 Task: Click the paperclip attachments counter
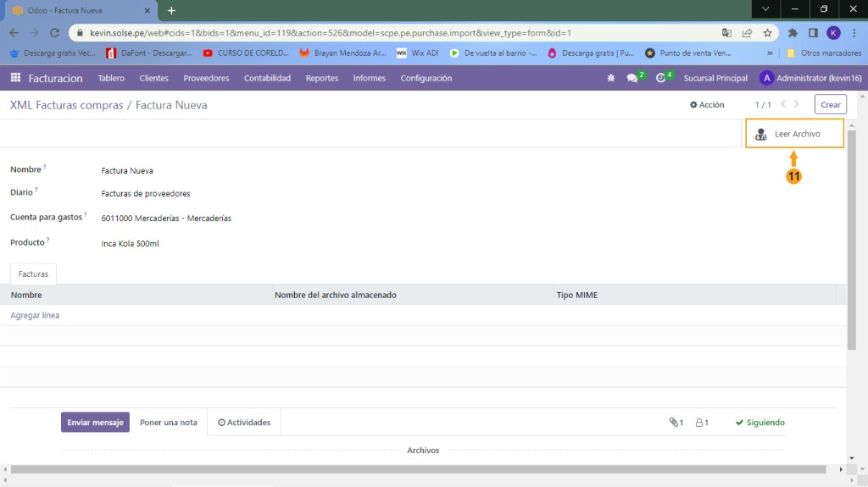(x=676, y=422)
